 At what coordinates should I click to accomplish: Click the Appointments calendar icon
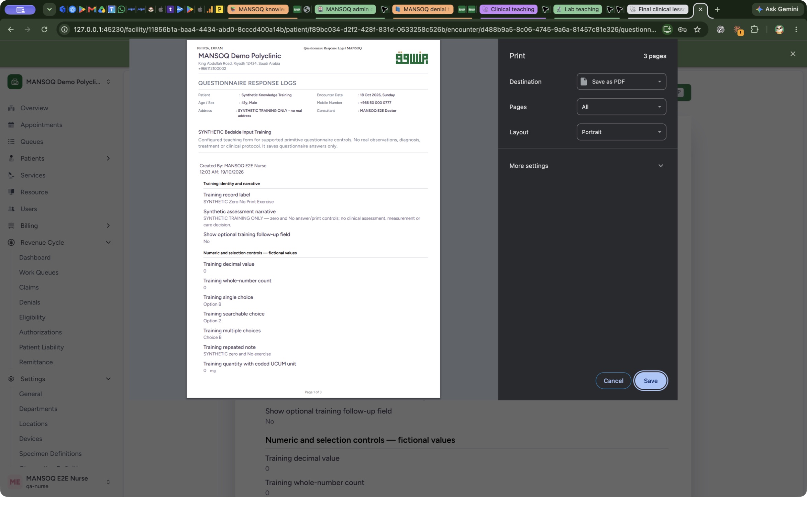pyautogui.click(x=11, y=125)
